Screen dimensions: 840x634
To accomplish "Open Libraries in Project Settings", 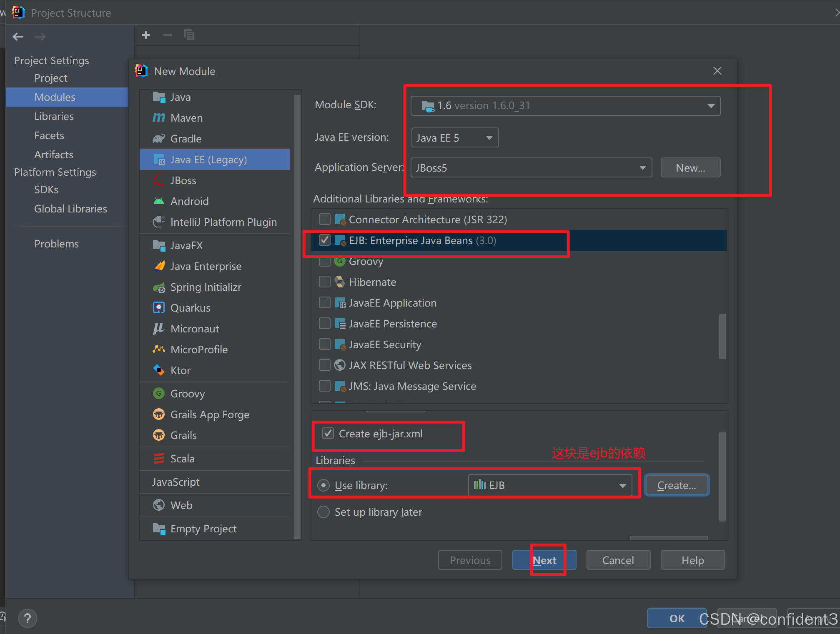I will [54, 116].
